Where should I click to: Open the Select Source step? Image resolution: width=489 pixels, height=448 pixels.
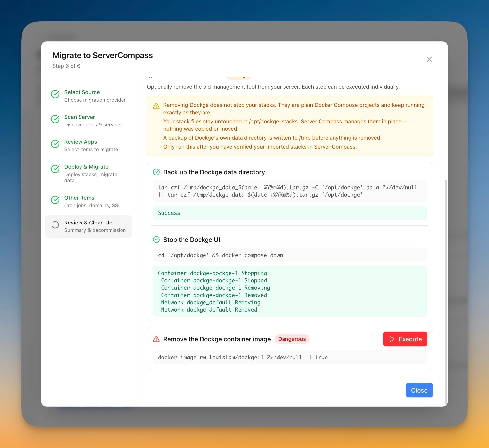click(88, 96)
